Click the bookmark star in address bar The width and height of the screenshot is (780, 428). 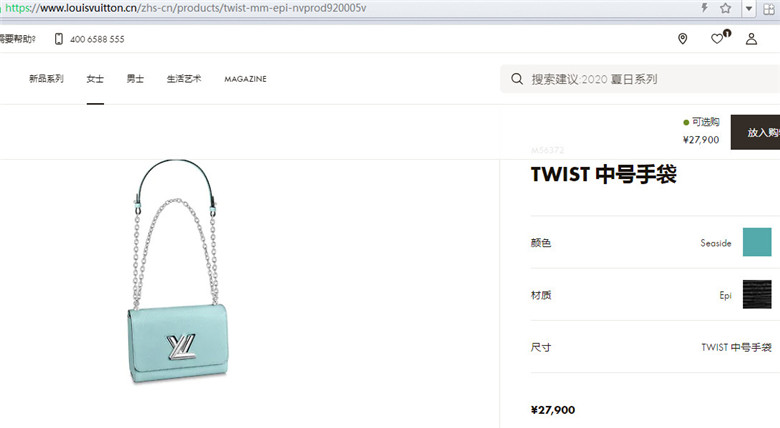tap(725, 8)
